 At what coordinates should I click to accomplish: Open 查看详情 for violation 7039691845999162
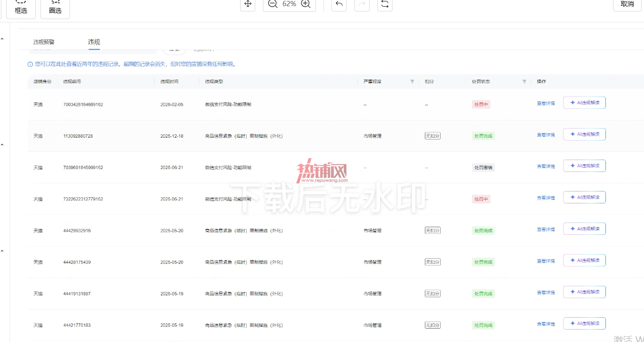pyautogui.click(x=546, y=166)
